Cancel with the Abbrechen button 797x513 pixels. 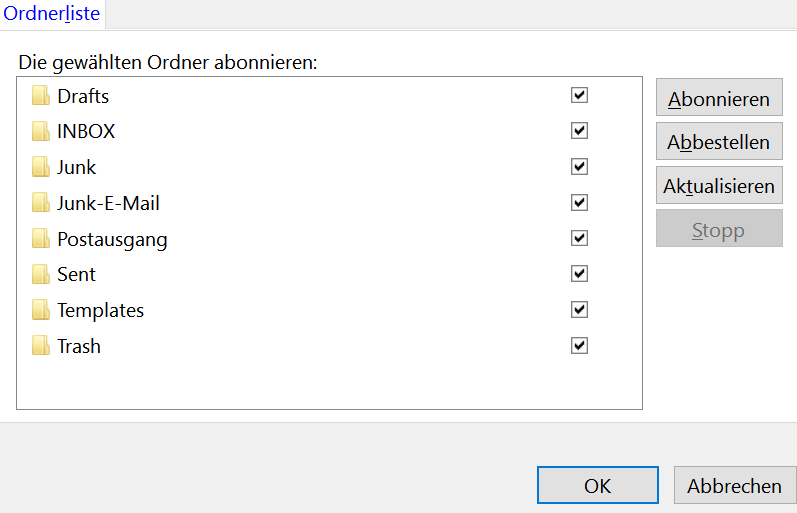(734, 486)
